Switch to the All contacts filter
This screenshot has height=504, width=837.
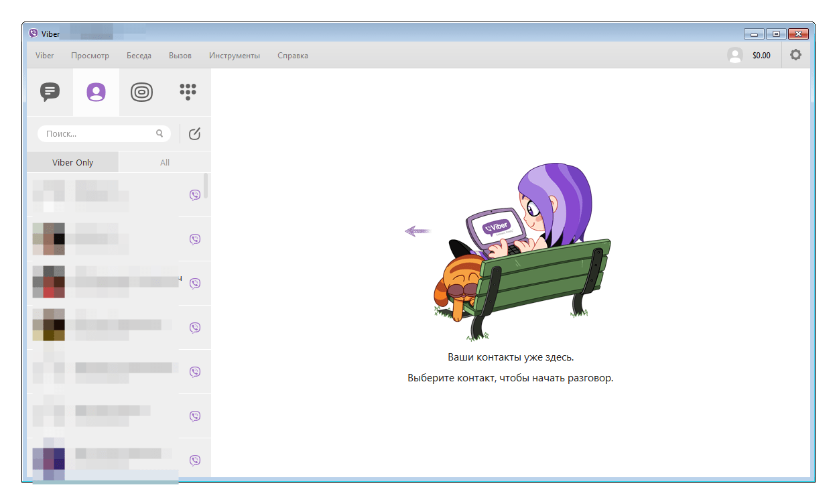click(165, 162)
